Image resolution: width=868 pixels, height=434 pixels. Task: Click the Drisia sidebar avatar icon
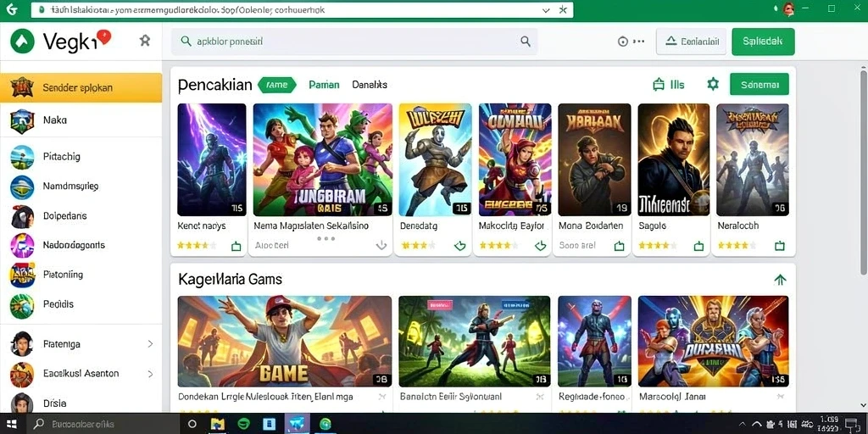click(22, 403)
